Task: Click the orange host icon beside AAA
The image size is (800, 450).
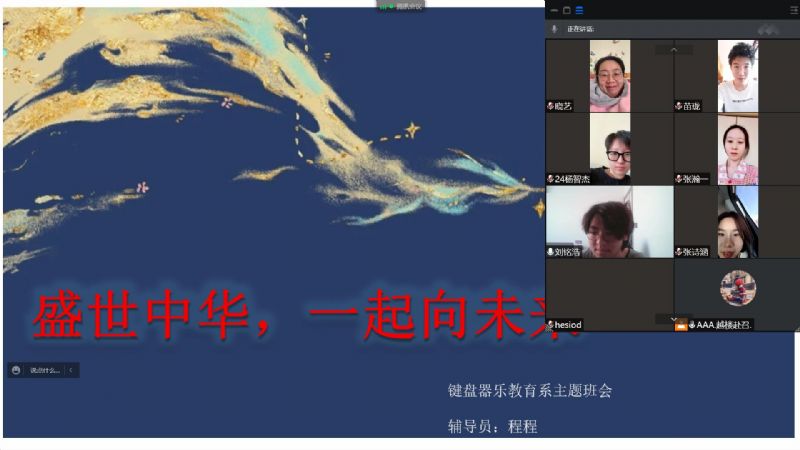Action: 680,325
